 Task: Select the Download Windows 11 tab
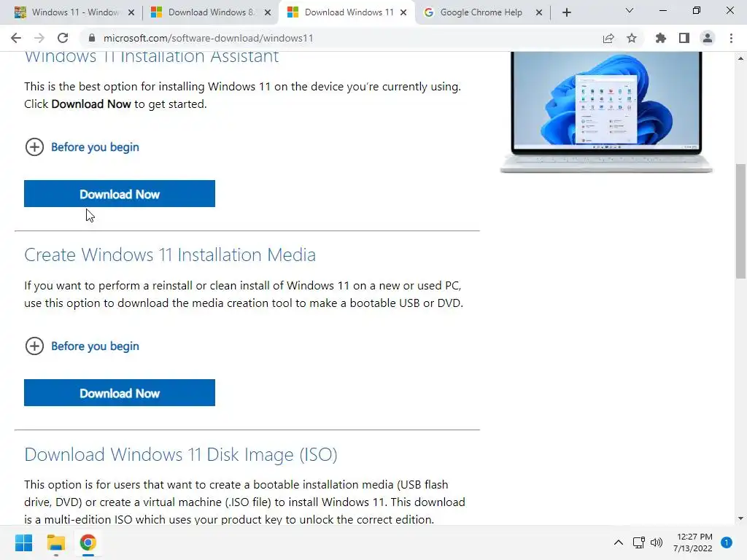point(346,12)
